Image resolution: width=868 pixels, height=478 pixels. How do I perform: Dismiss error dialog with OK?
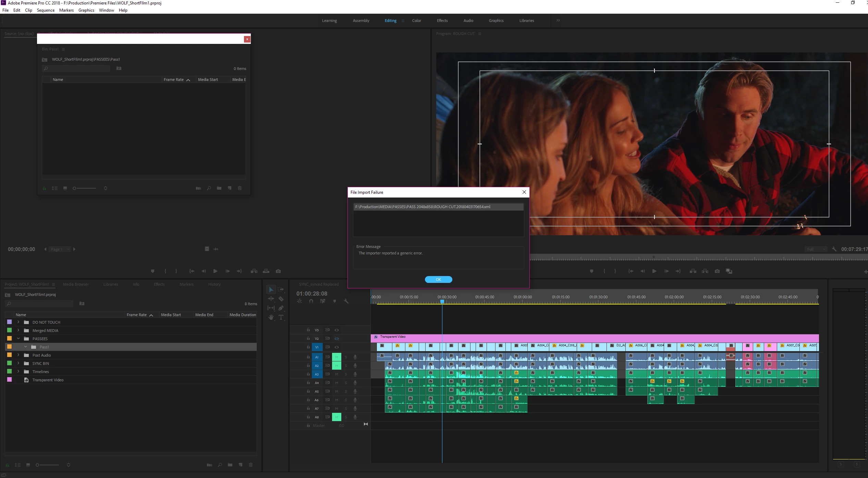(x=438, y=279)
